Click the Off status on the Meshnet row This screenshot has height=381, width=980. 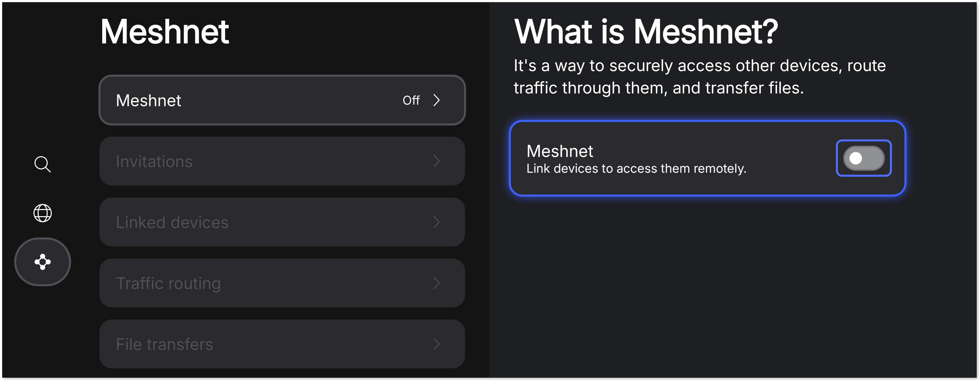point(411,101)
